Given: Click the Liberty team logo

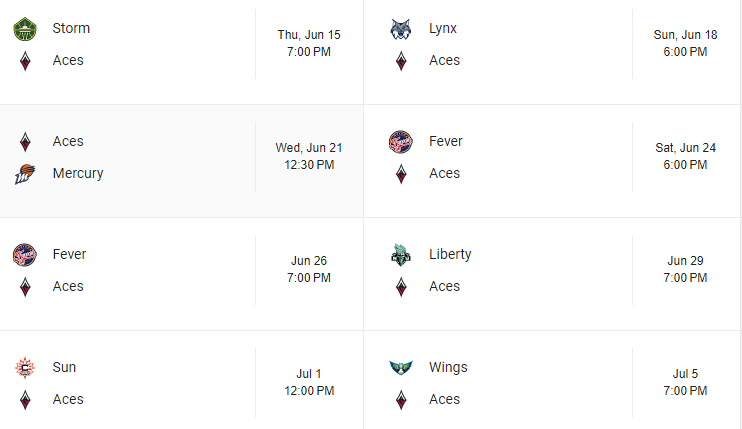Looking at the screenshot, I should click(x=401, y=255).
